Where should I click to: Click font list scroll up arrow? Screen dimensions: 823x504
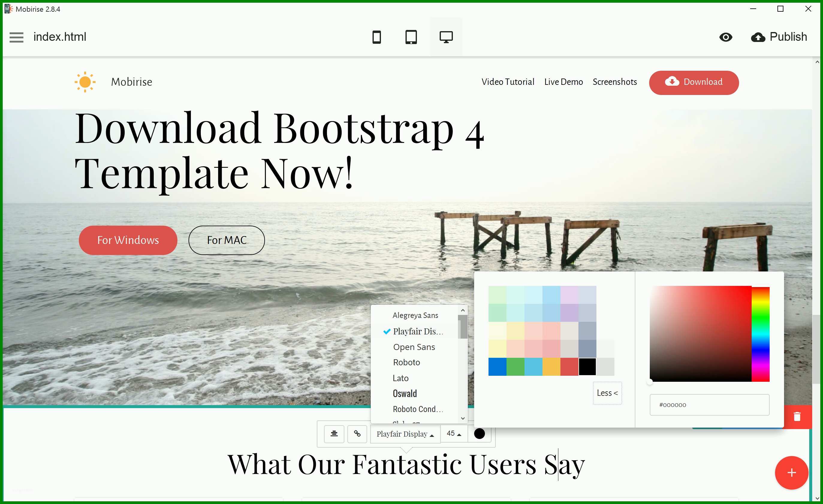click(463, 310)
